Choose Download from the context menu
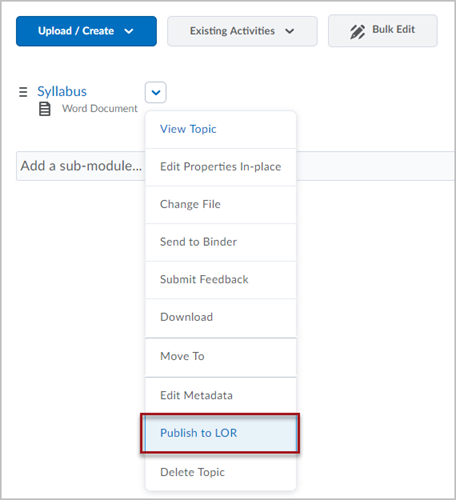 221,317
